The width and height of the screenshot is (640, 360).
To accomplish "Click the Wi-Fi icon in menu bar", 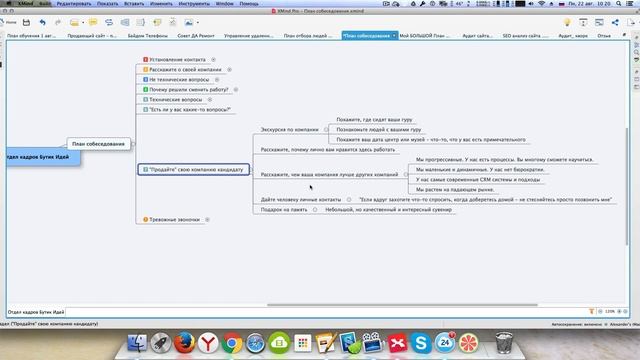I will click(x=541, y=4).
